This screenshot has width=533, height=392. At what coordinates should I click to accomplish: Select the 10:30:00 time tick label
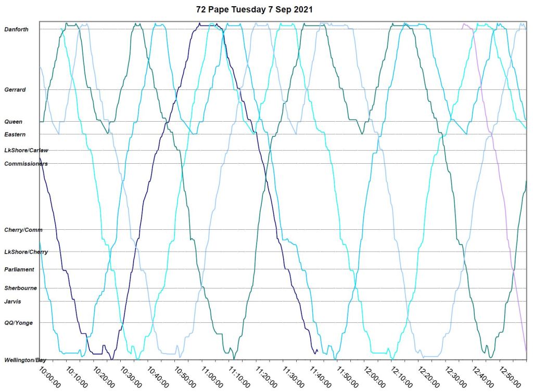pyautogui.click(x=132, y=376)
